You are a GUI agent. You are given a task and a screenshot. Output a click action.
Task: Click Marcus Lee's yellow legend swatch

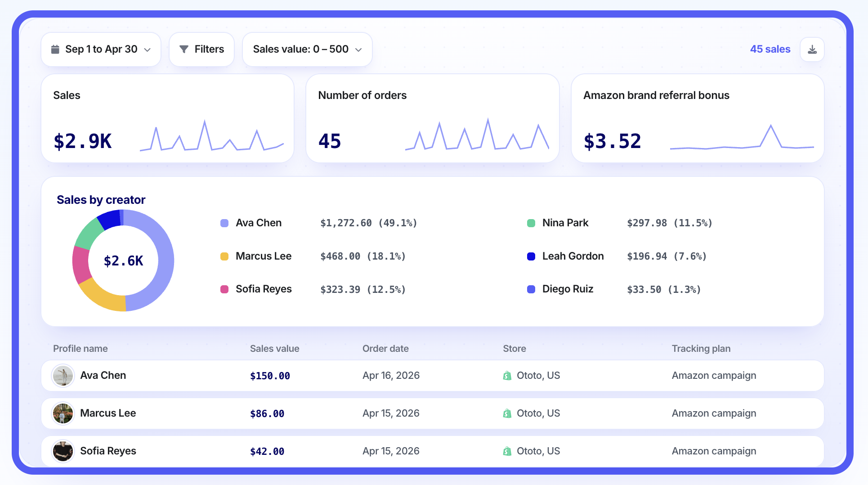224,256
